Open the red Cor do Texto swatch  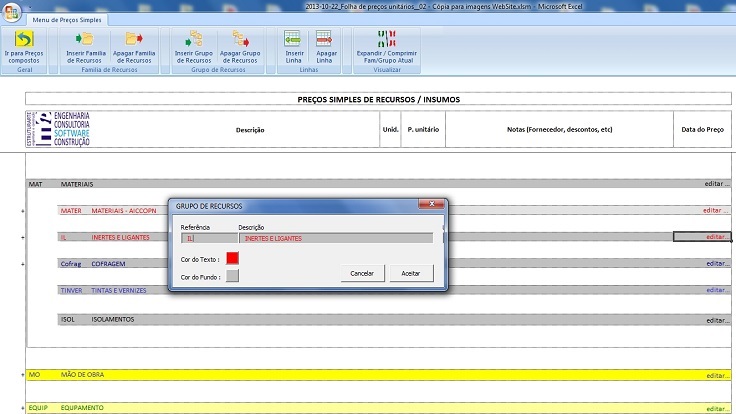tap(233, 258)
